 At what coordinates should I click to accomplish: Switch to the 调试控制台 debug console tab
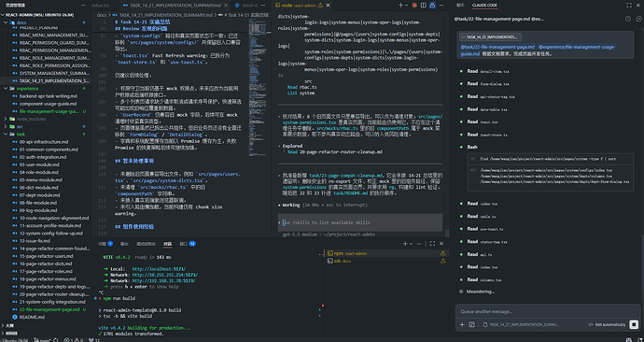(146, 244)
